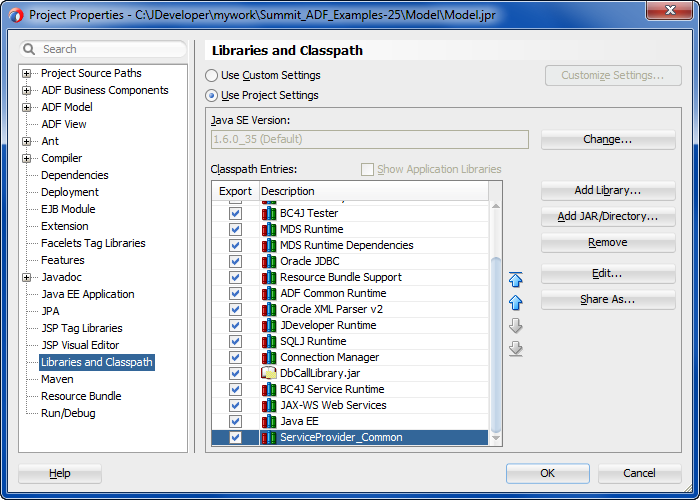
Task: Open the Dependencies category
Action: (x=75, y=175)
